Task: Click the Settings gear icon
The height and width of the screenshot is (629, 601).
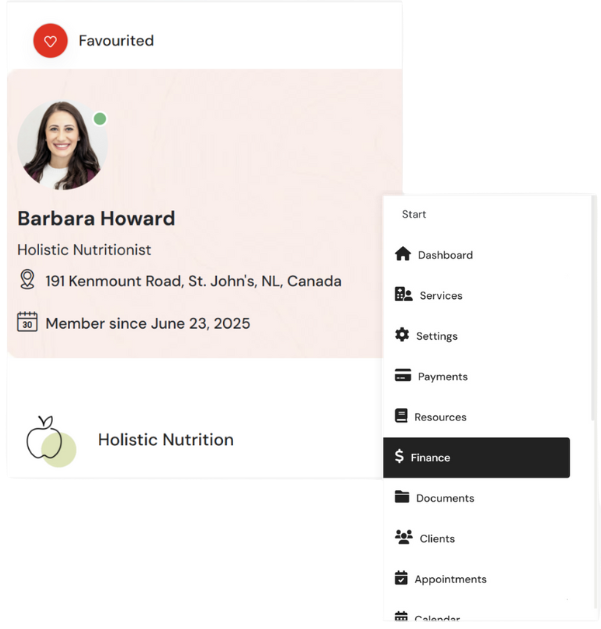Action: 402,335
